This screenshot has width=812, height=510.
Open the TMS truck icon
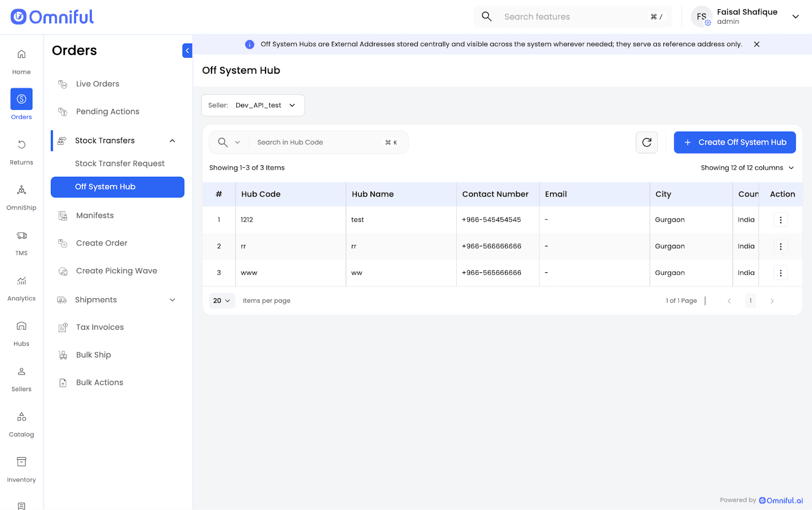coord(21,236)
